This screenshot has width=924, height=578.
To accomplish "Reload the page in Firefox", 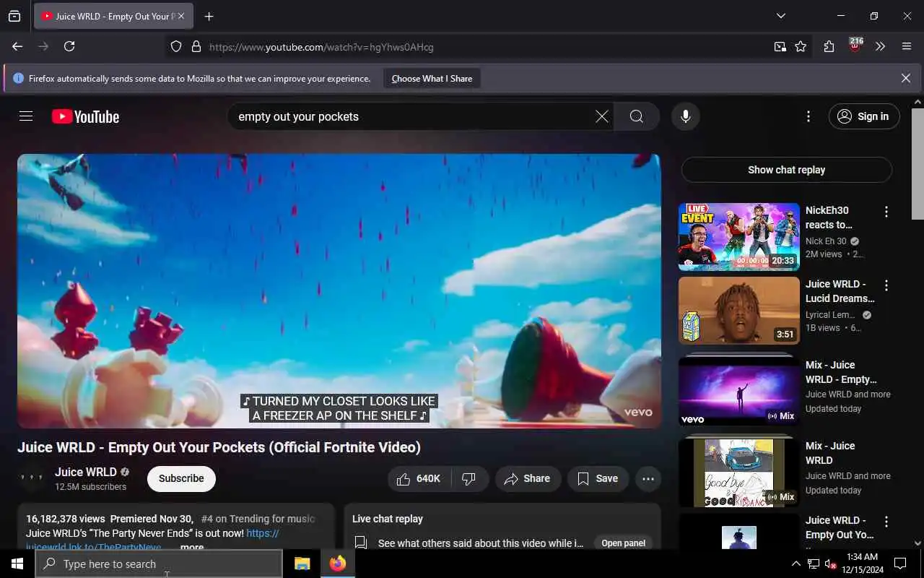I will (x=69, y=46).
